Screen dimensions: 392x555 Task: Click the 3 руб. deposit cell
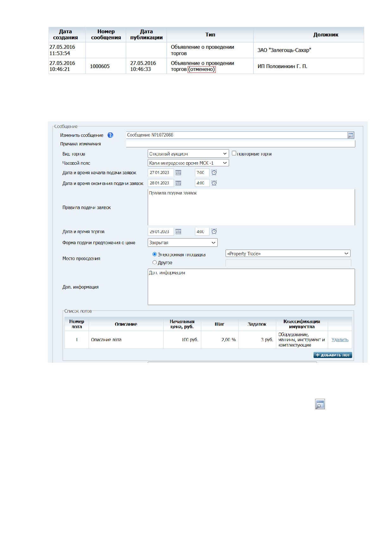(x=257, y=340)
